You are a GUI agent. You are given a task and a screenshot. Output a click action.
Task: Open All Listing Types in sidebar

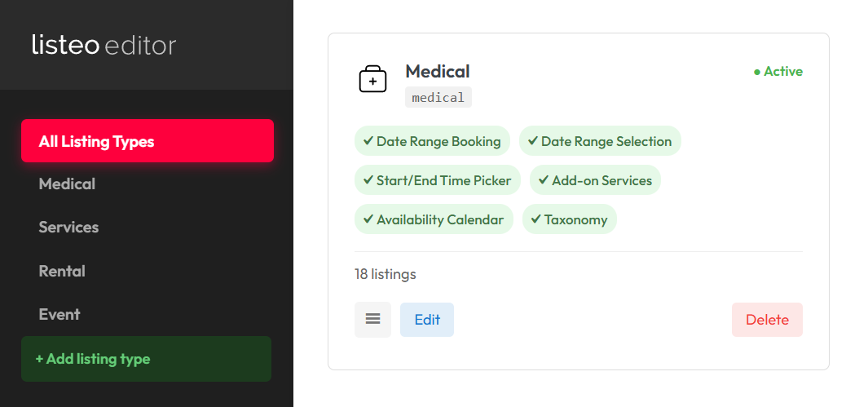[x=148, y=141]
